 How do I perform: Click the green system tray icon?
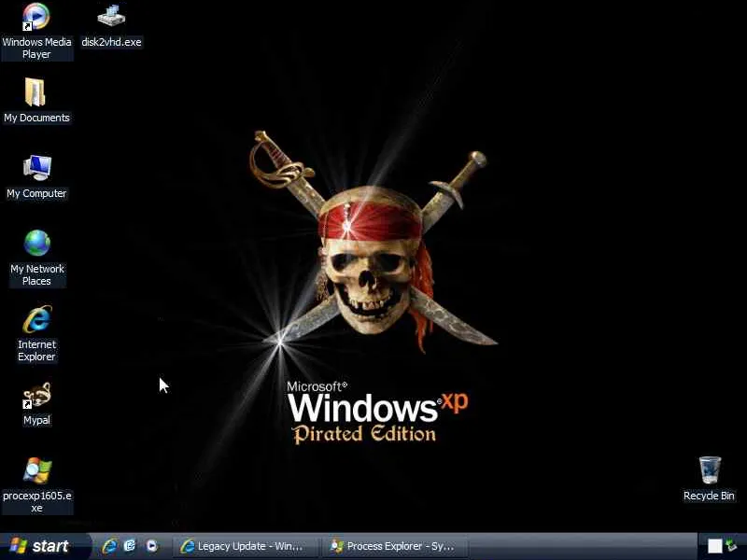point(732,546)
